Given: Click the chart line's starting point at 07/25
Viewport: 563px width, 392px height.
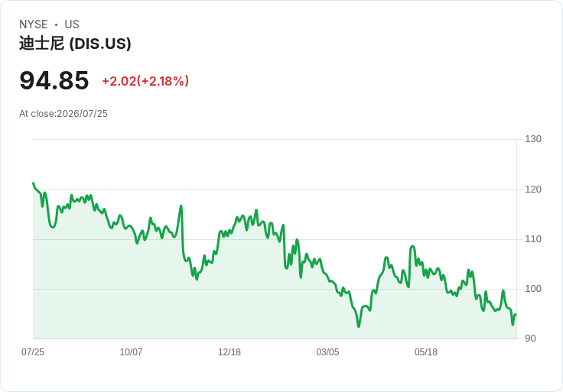Looking at the screenshot, I should coord(34,183).
